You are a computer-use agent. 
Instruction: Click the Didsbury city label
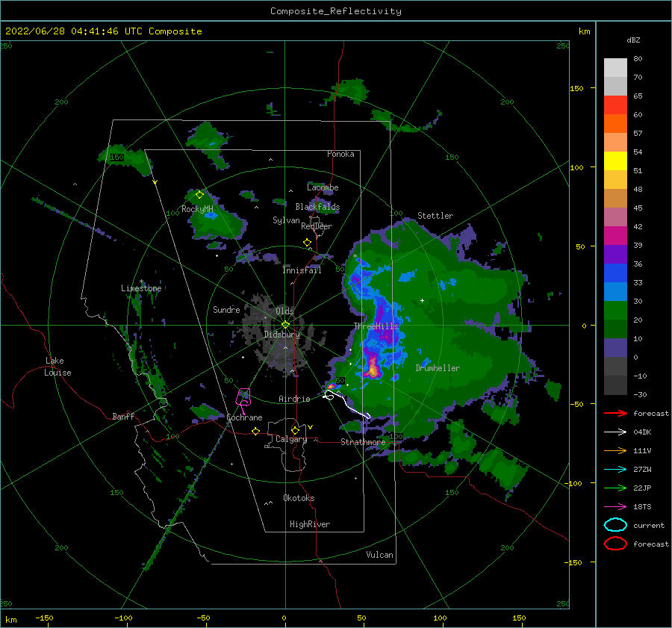point(281,335)
